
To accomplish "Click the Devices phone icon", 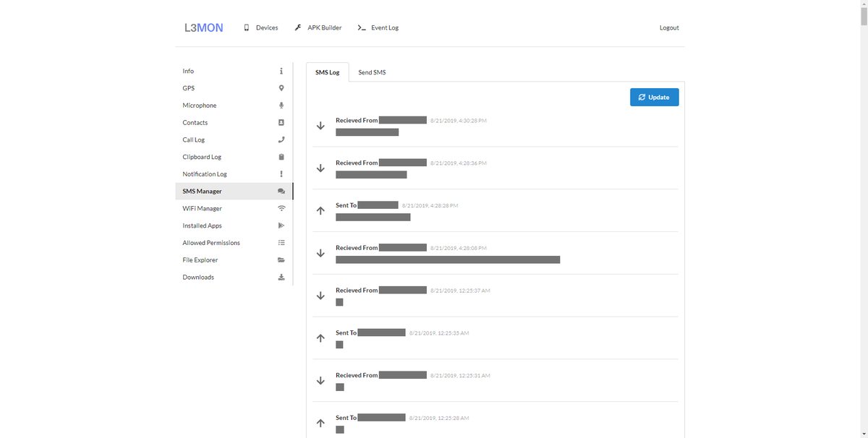I will (247, 27).
